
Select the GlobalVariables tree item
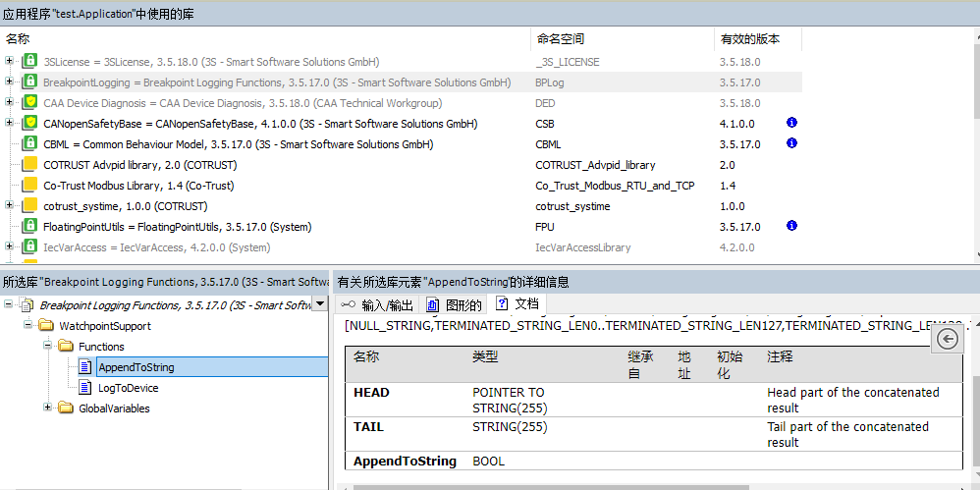[114, 408]
